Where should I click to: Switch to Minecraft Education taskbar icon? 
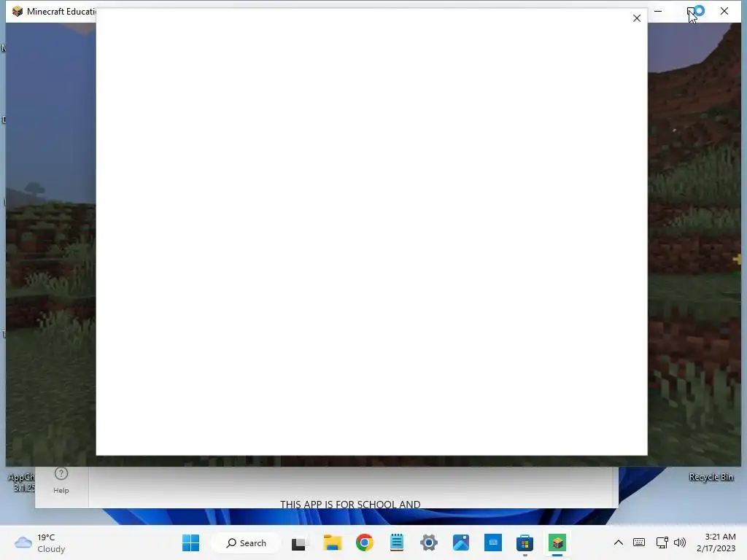(557, 542)
